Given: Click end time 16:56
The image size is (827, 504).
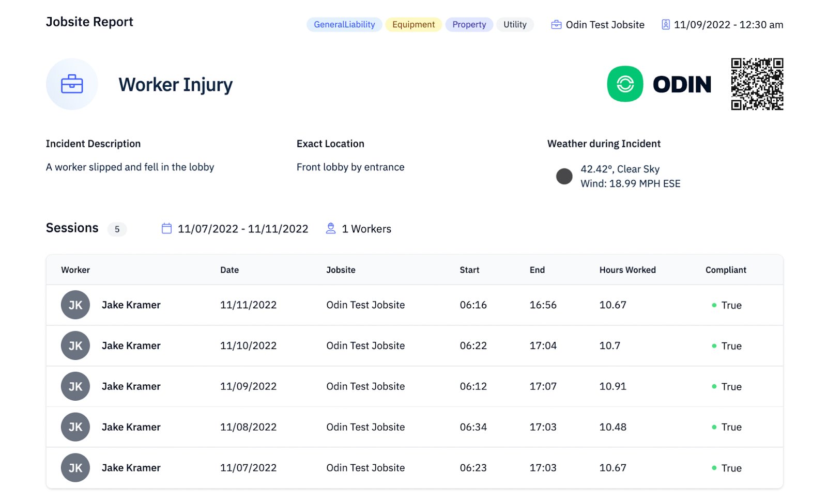Looking at the screenshot, I should pos(543,305).
